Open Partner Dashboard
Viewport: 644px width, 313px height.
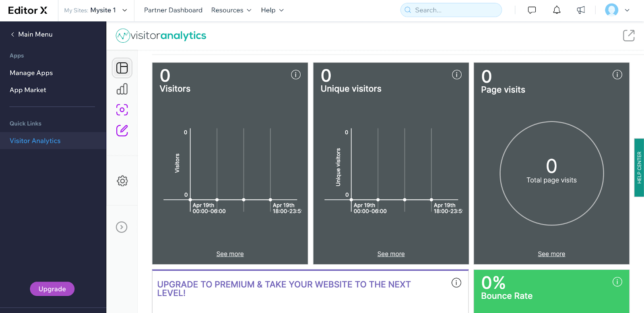pos(173,10)
